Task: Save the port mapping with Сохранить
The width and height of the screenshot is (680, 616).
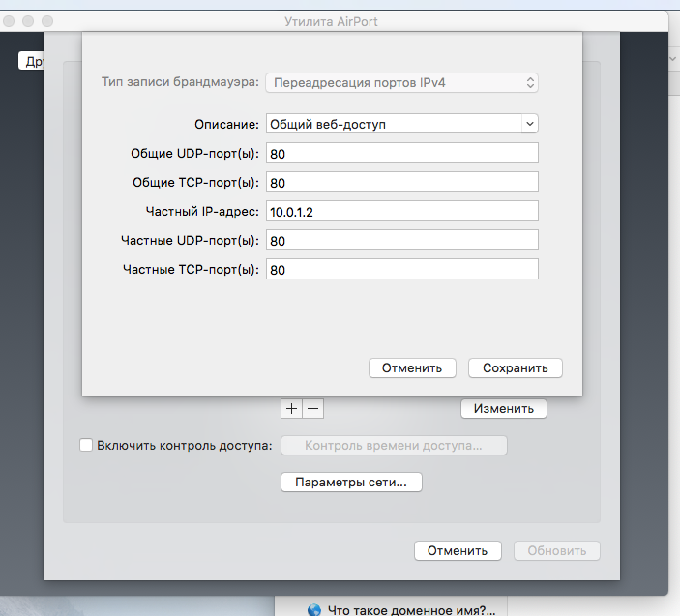Action: (x=516, y=368)
